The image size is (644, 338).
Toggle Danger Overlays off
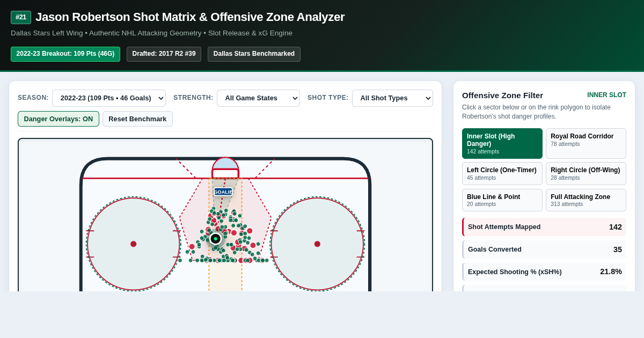(x=58, y=119)
